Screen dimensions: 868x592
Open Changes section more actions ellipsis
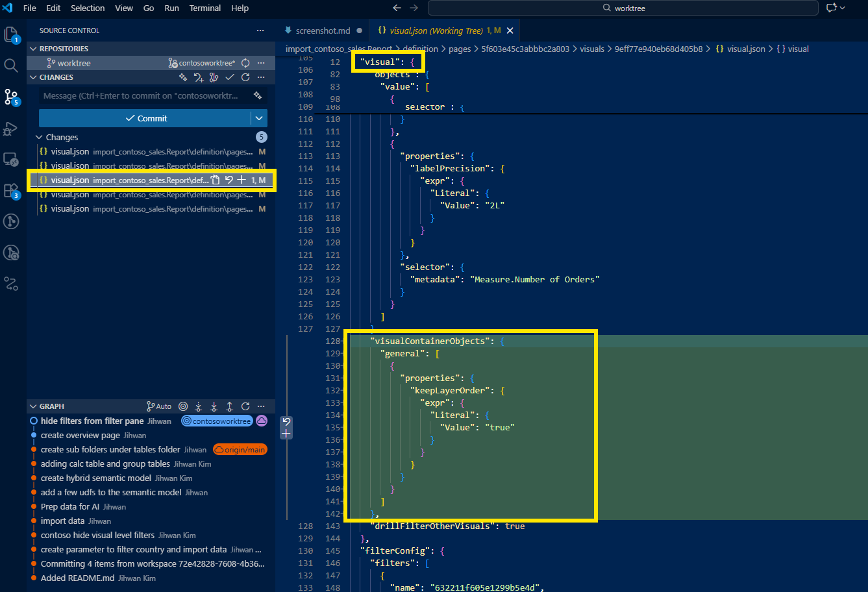point(261,77)
